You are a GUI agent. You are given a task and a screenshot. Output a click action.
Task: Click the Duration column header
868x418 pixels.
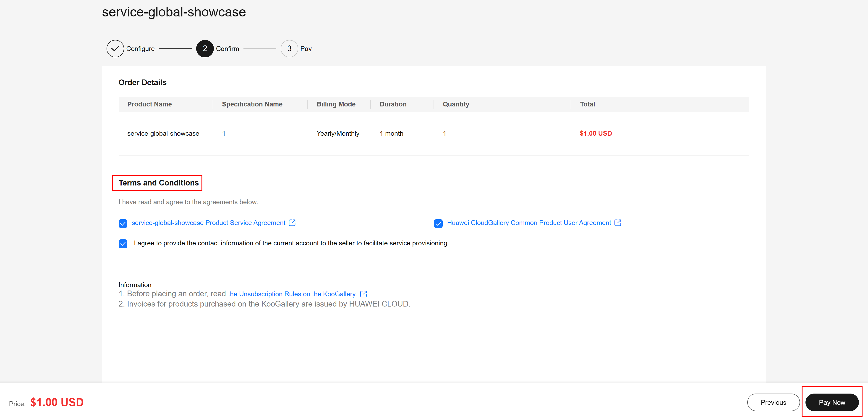tap(393, 104)
